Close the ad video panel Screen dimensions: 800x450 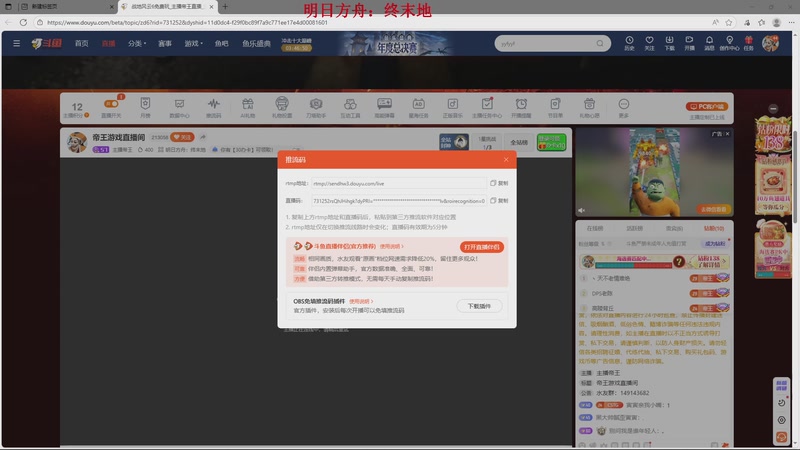pos(728,134)
